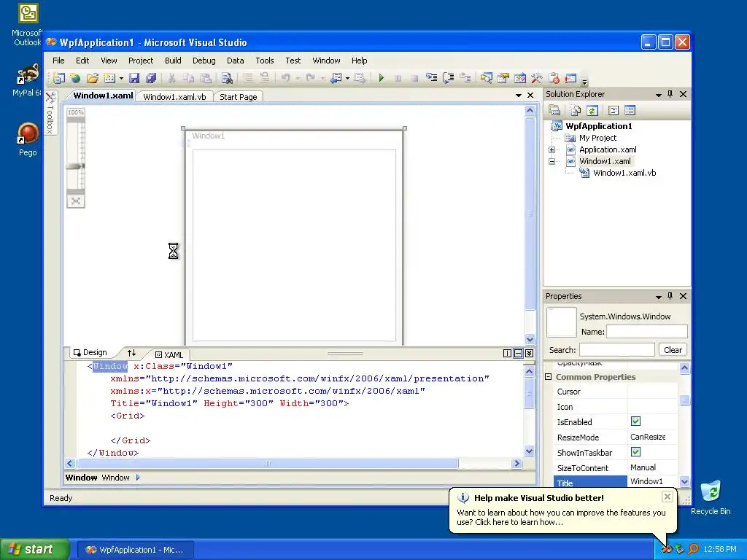Click the Navigate Backward toolbar icon
The image size is (747, 560).
336,78
